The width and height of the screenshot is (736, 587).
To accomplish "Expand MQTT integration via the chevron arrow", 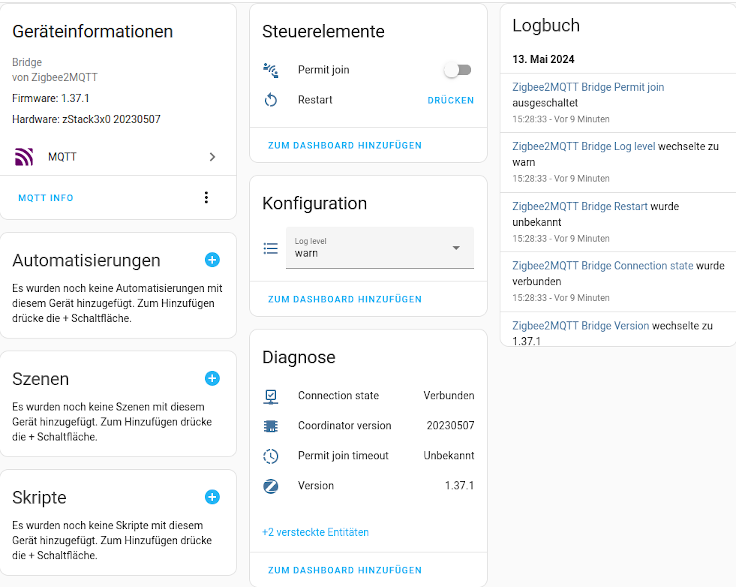I will pyautogui.click(x=212, y=157).
